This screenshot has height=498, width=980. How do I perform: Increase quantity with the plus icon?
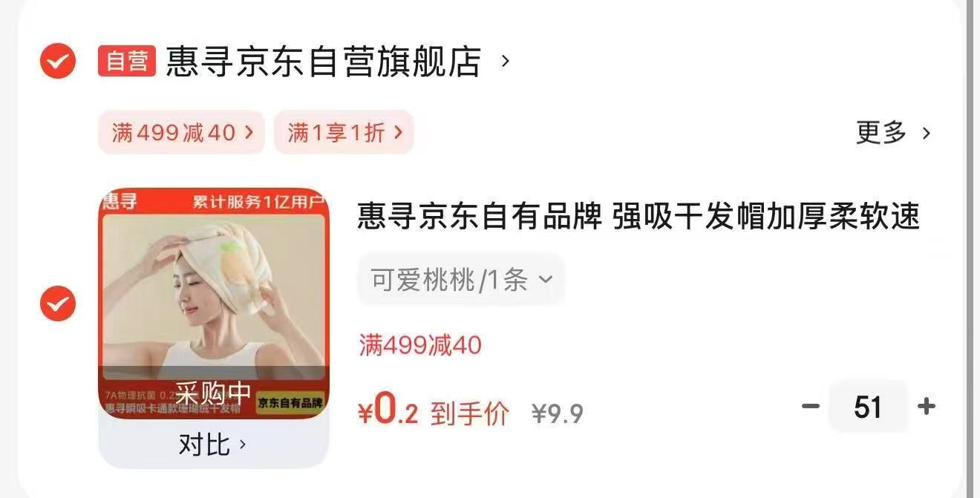pos(927,406)
